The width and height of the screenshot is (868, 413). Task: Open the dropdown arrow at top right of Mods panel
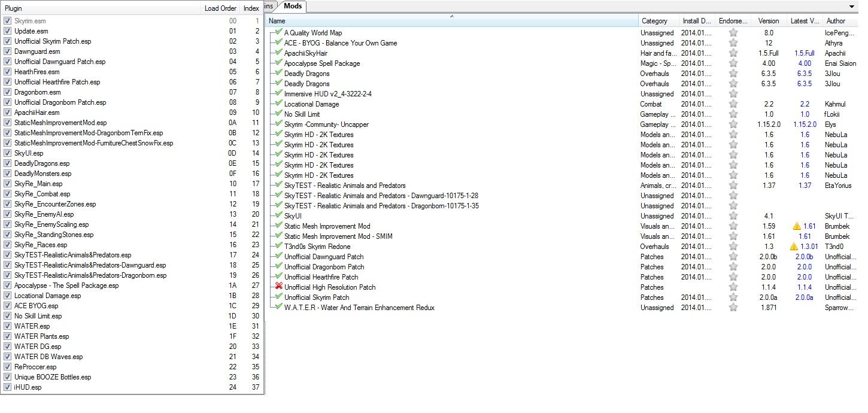(852, 7)
